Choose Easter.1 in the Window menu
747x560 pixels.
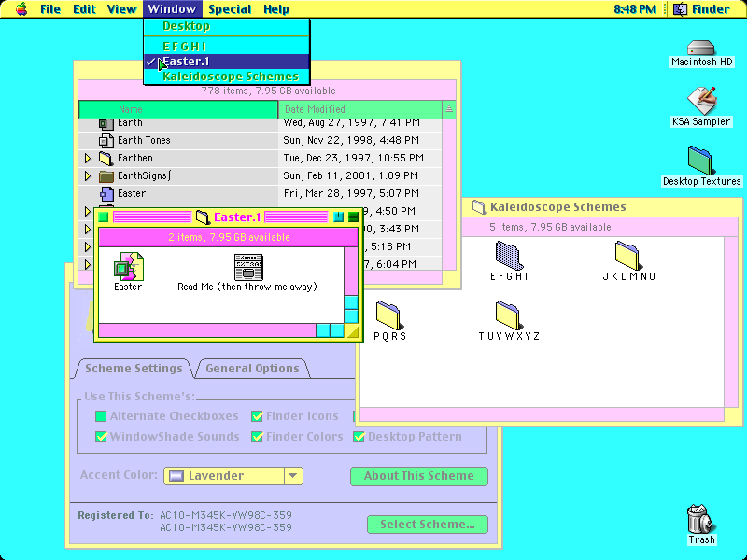click(227, 62)
